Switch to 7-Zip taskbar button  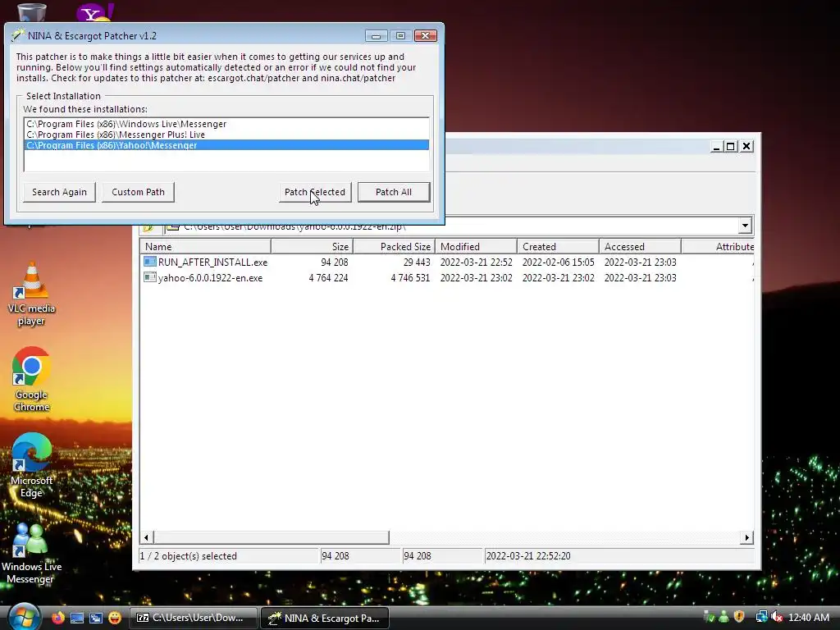coord(193,618)
